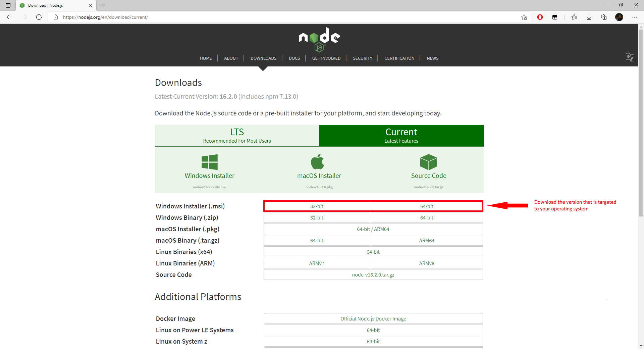The image size is (644, 349).
Task: Open SECURITY in the navigation bar
Action: (363, 58)
